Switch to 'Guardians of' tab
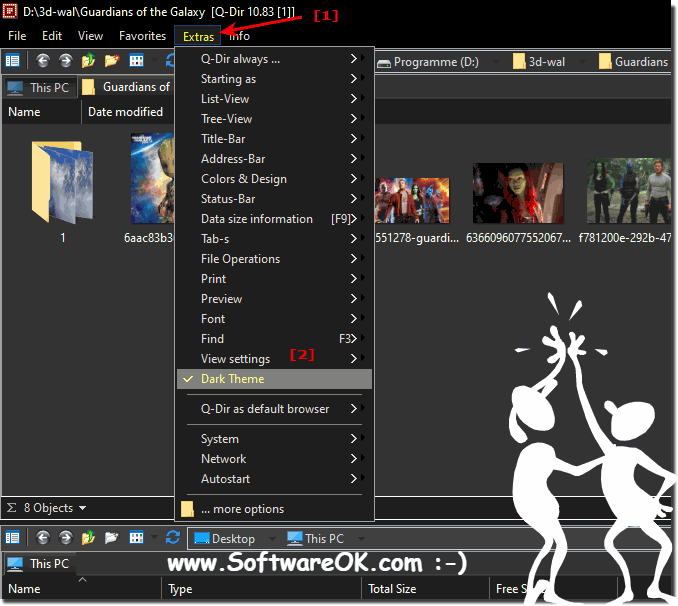Image resolution: width=678 pixels, height=606 pixels. [128, 87]
